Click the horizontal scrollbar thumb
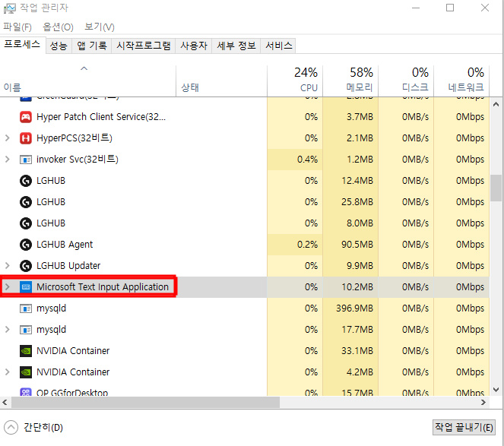Viewport: 504px width, 446px height. [146, 402]
